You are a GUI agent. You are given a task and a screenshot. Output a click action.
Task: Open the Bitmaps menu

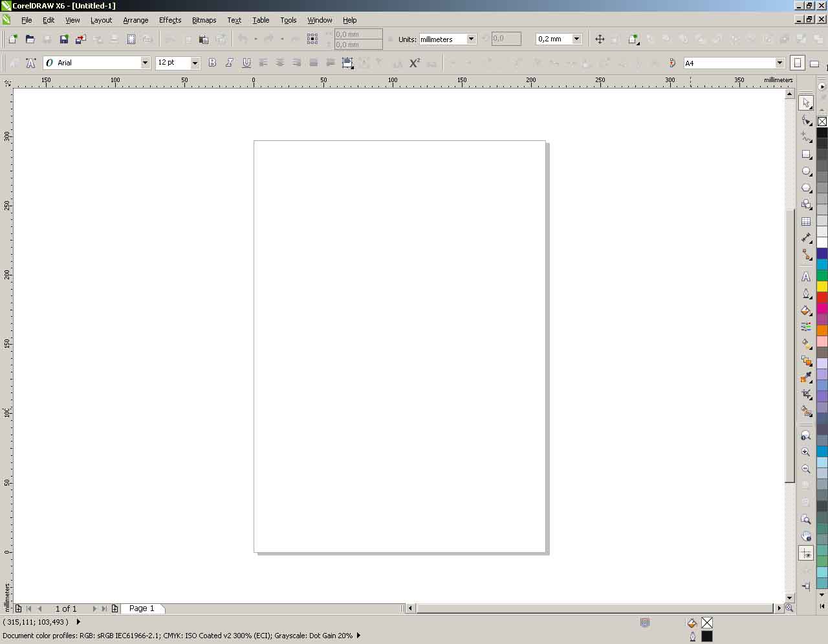[204, 20]
